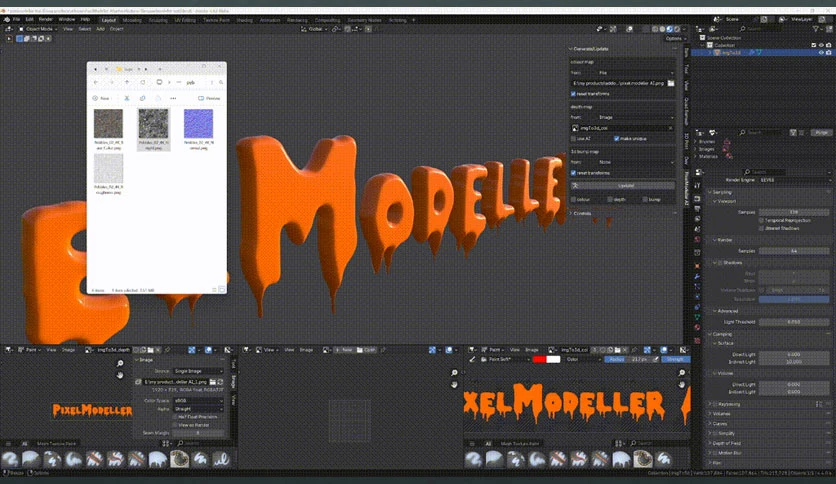Toggle Collection exclude checkbox in outliner
The height and width of the screenshot is (484, 836).
pos(814,45)
